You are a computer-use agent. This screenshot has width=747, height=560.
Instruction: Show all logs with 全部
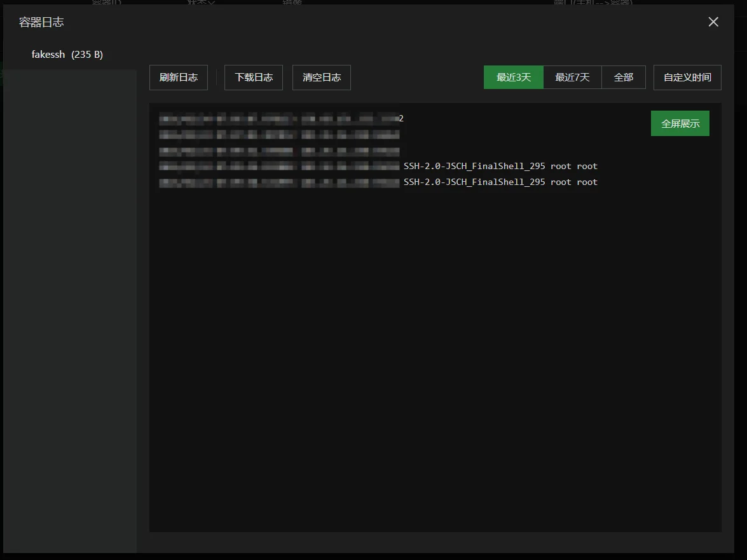(623, 78)
